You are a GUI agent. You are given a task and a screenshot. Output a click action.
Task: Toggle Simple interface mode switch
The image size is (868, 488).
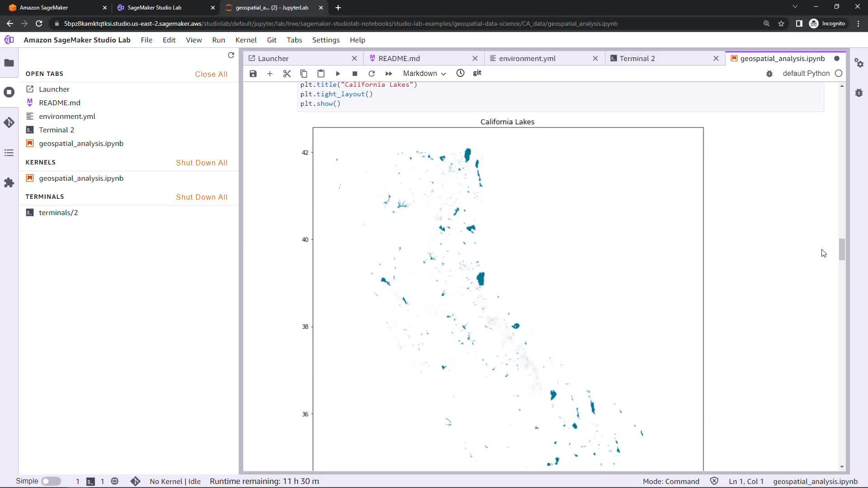[x=51, y=481]
